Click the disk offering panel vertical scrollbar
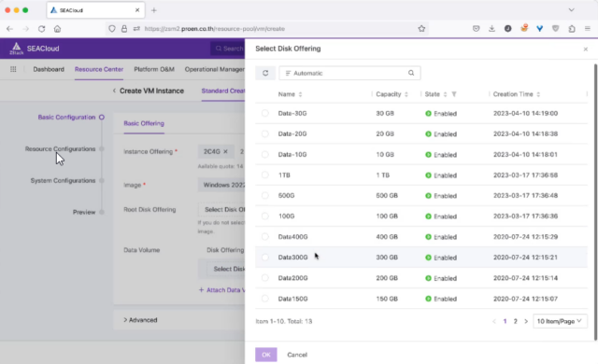The width and height of the screenshot is (598, 364). click(595, 202)
